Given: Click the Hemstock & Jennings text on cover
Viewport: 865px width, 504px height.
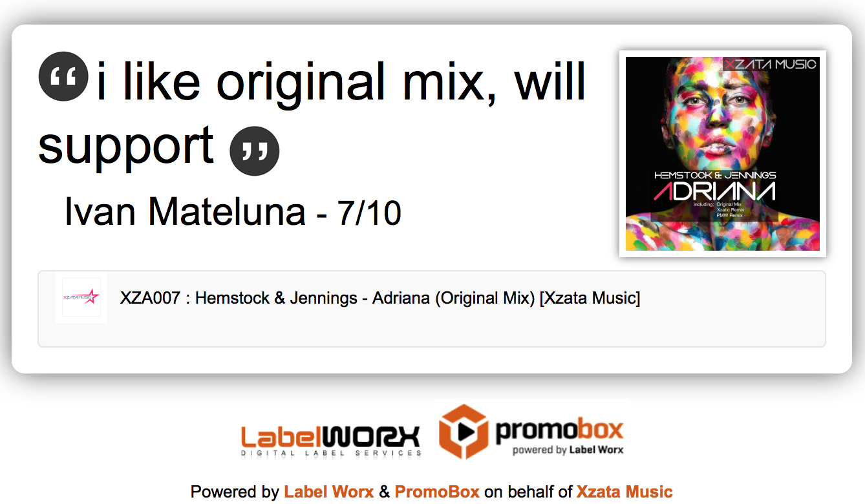Looking at the screenshot, I should 715,175.
